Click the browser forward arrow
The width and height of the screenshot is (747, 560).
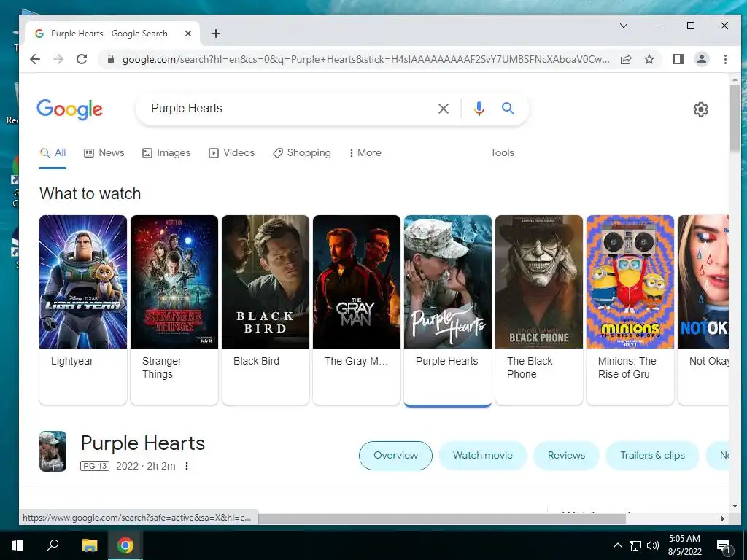(x=58, y=59)
